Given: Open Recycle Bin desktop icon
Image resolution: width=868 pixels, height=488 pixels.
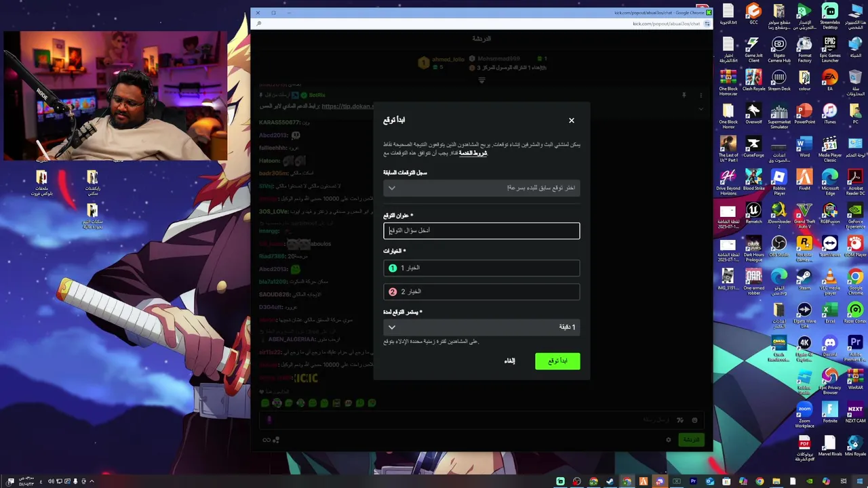Looking at the screenshot, I should pyautogui.click(x=855, y=81).
